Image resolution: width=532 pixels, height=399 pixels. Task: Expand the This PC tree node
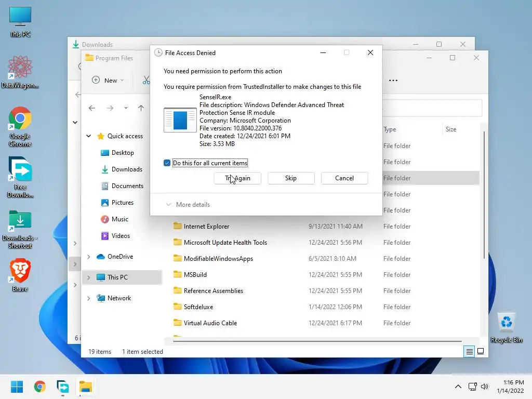click(x=88, y=277)
